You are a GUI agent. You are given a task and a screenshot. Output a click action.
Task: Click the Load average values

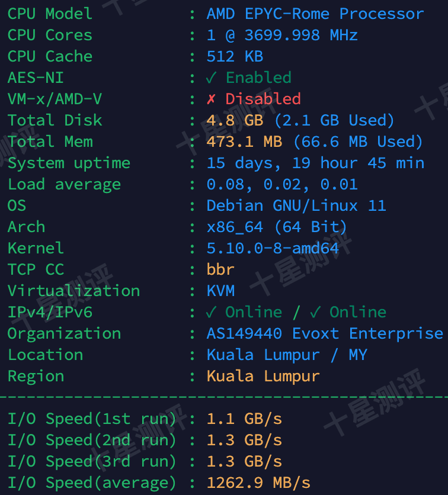pyautogui.click(x=282, y=184)
